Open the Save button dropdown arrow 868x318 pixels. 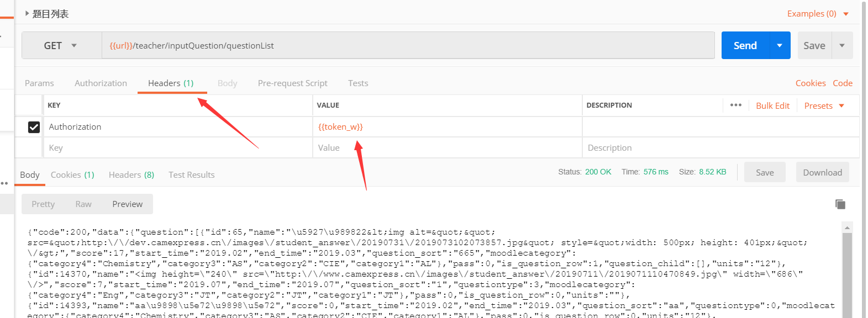point(841,46)
